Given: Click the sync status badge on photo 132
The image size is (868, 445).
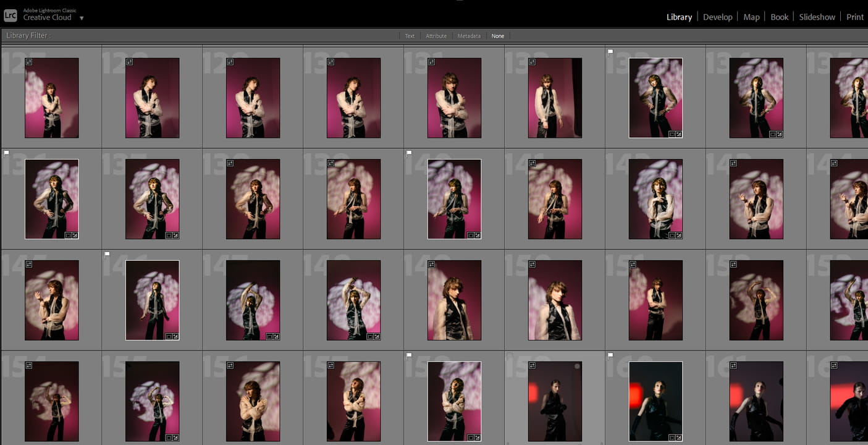Looking at the screenshot, I should 532,62.
